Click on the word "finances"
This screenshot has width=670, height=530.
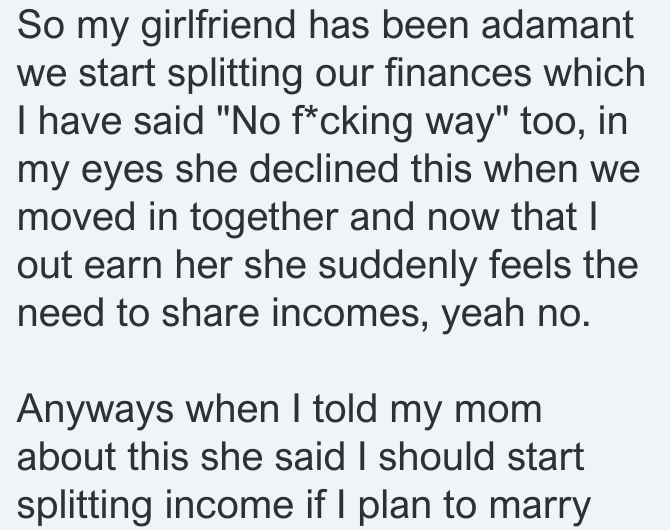click(458, 73)
